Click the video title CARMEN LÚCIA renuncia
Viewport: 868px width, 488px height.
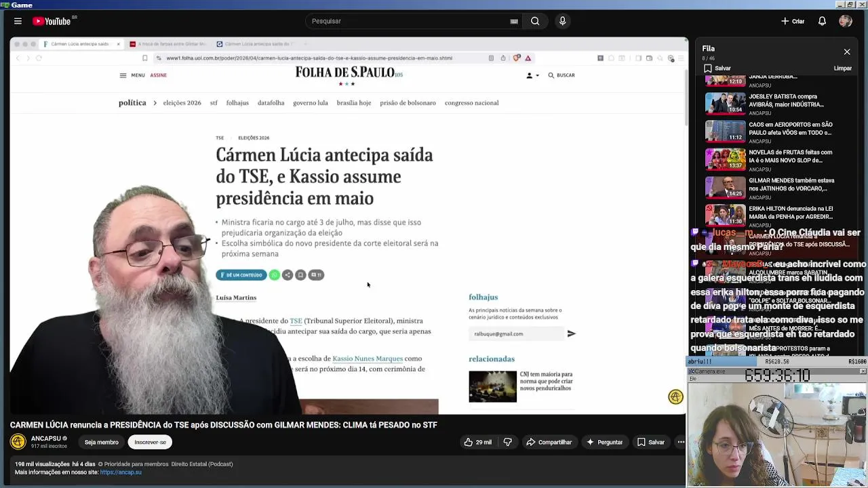coord(224,425)
